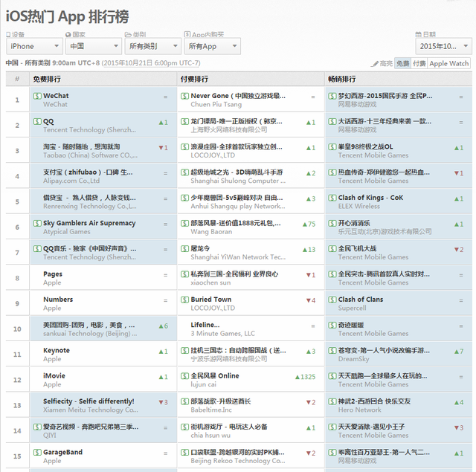Click the purchase icon beside 爱奇艺视频
The width and height of the screenshot is (476, 472).
point(37,427)
